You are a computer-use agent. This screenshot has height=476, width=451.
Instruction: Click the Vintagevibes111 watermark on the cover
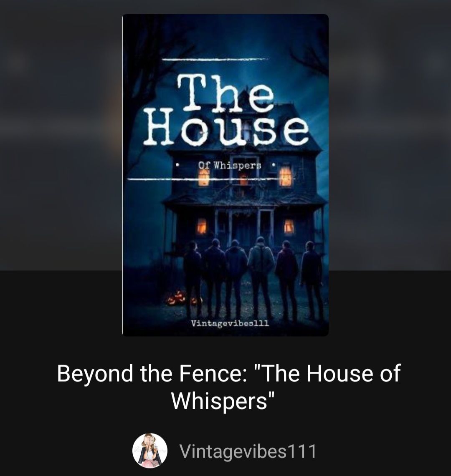click(230, 324)
